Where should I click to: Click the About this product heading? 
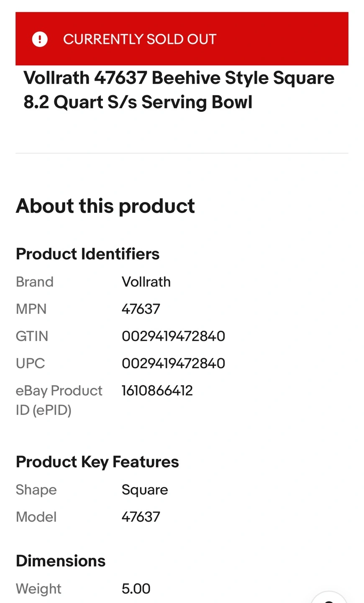[105, 206]
